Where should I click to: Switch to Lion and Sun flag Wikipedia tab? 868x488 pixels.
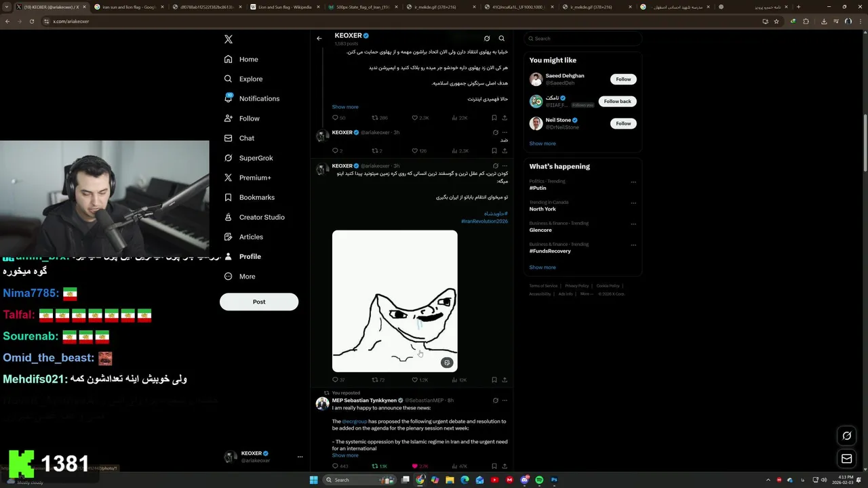[x=284, y=7]
